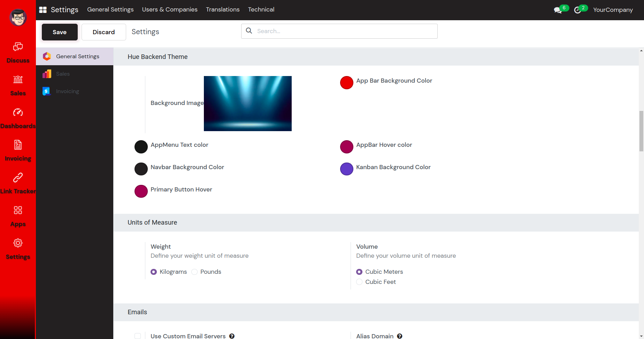Click the Link Tracker chain icon
Viewport: 644px width, 339px height.
click(x=18, y=178)
